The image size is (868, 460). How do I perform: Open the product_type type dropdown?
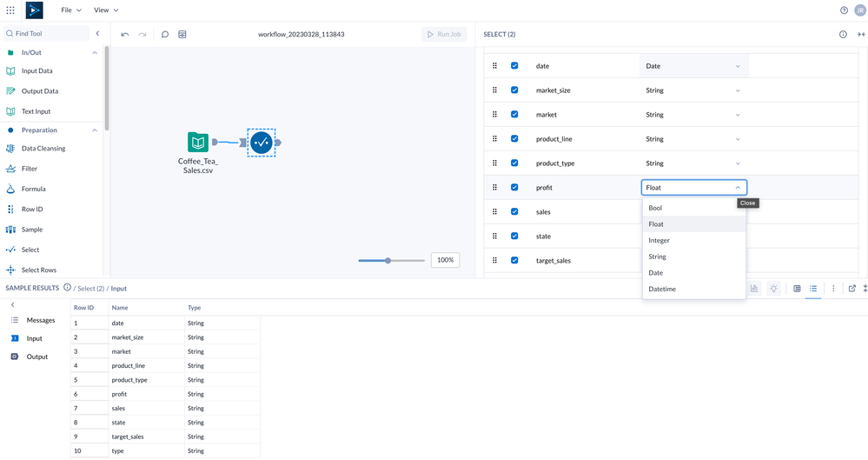tap(693, 163)
